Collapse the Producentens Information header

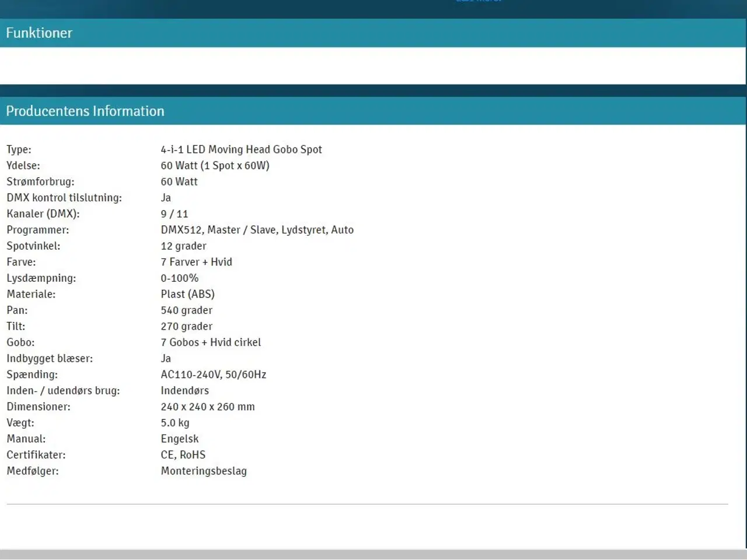373,111
